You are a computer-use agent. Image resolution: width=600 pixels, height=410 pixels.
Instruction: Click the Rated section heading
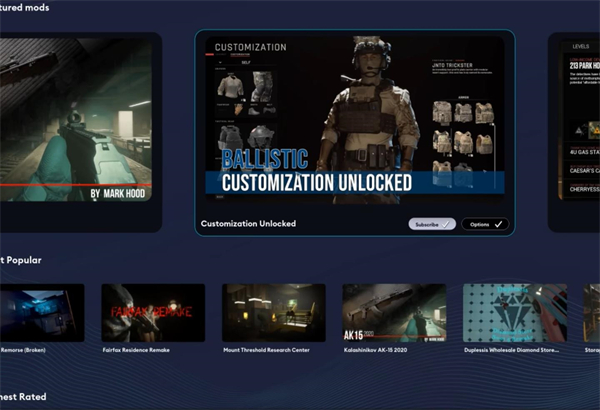click(23, 397)
